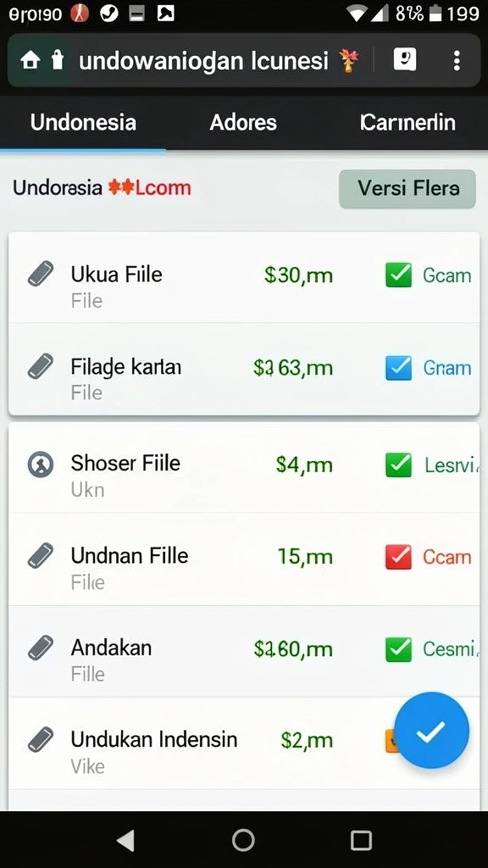Toggle the green checkbox for Ukua Fiile
This screenshot has width=488, height=868.
pyautogui.click(x=398, y=275)
